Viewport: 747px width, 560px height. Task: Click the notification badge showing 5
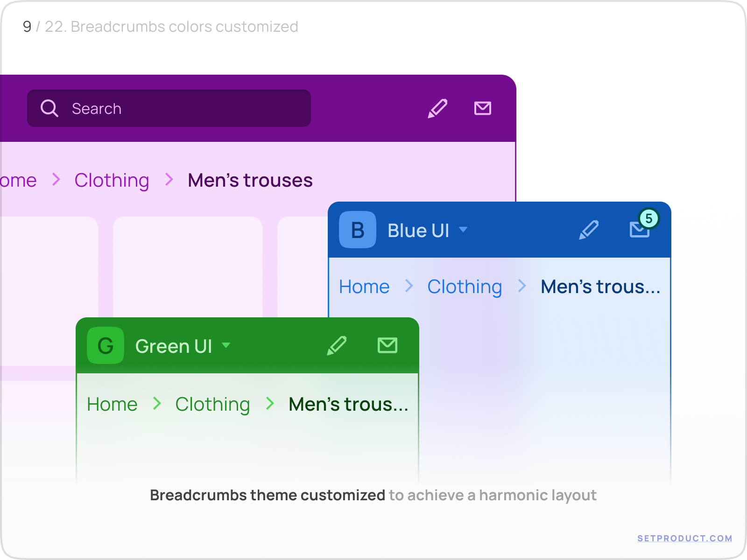(648, 218)
